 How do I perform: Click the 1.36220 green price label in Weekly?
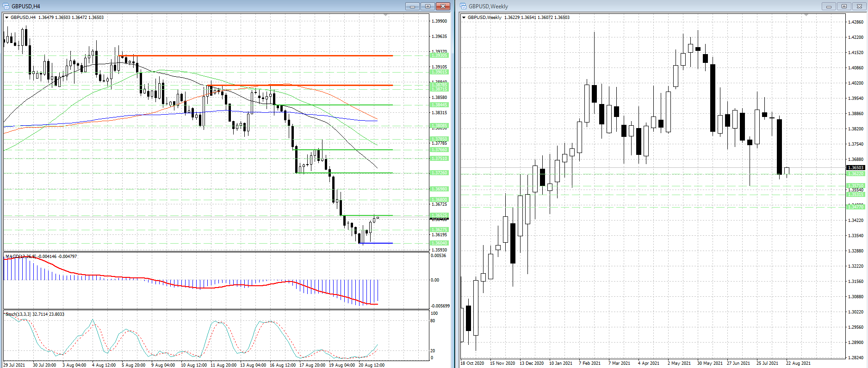pos(856,174)
